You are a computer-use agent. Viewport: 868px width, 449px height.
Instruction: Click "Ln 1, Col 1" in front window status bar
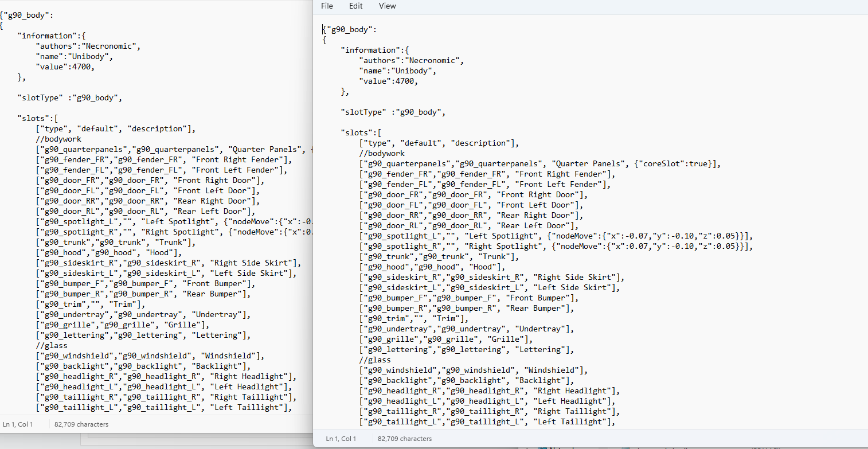(x=341, y=439)
